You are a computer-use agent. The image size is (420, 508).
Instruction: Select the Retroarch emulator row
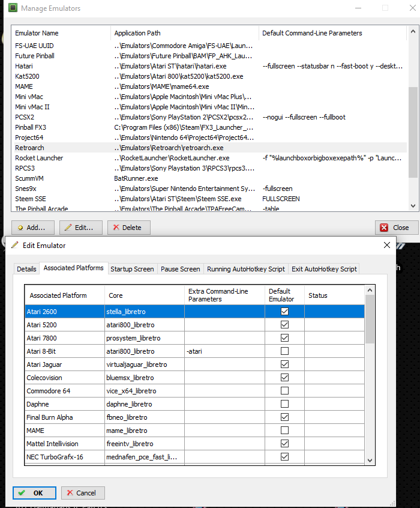(211, 148)
